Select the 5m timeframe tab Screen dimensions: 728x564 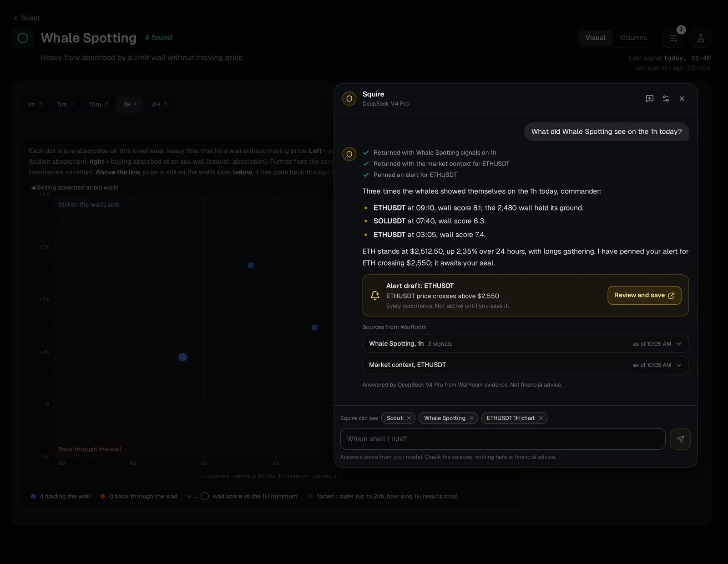[x=66, y=105]
